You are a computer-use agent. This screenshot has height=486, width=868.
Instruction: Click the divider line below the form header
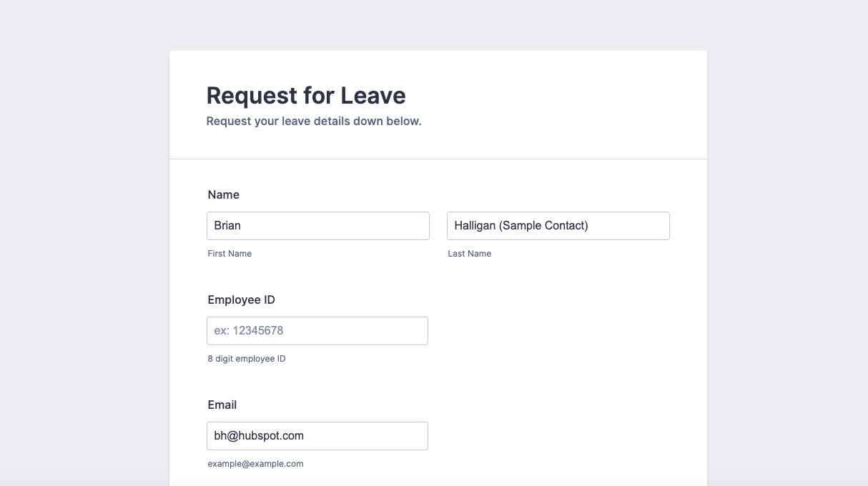click(438, 159)
